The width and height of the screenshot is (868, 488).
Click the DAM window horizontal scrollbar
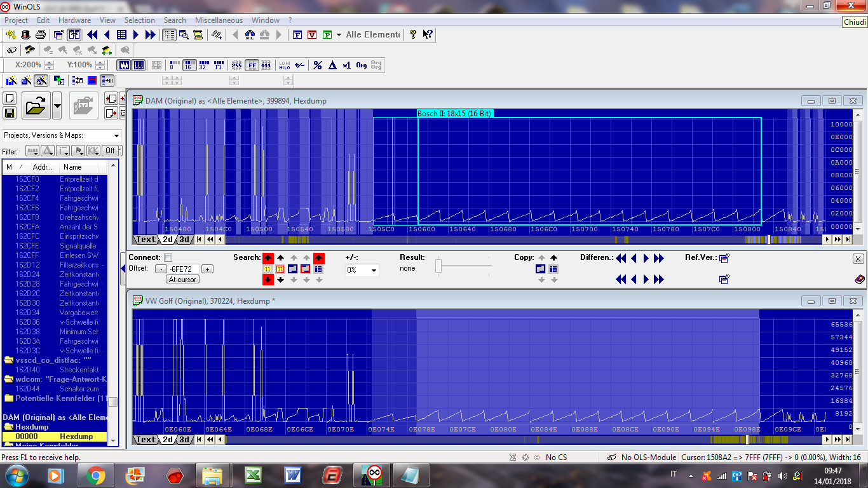coord(524,240)
